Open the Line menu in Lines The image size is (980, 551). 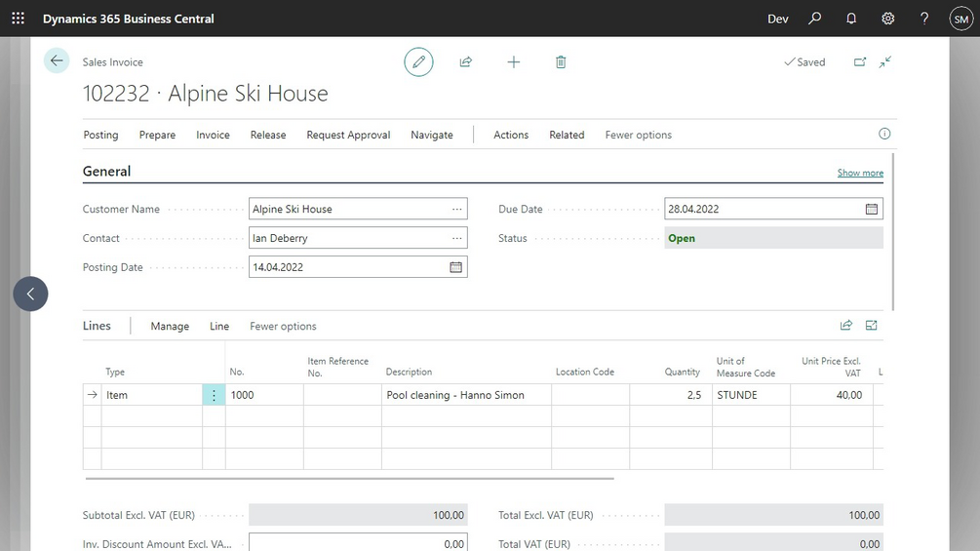pos(219,326)
